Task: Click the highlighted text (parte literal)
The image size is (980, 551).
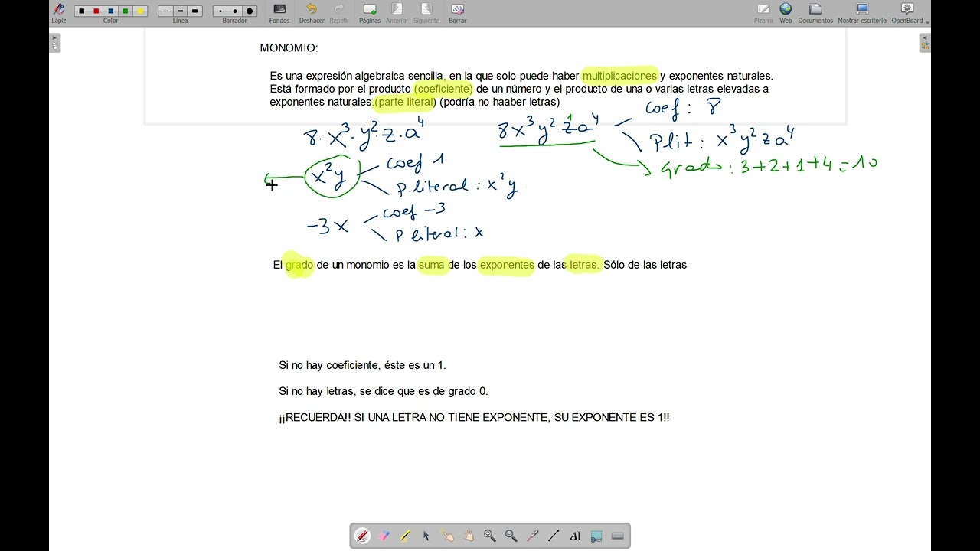Action: [405, 102]
